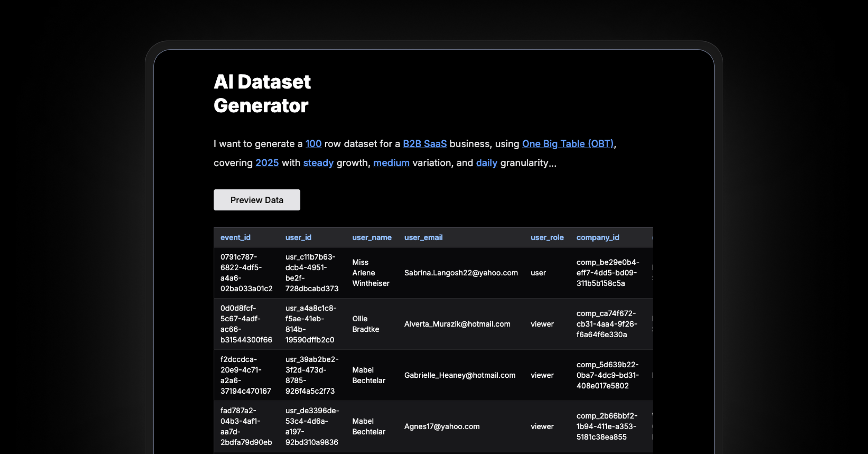Click the viewer role in second row

click(x=542, y=324)
